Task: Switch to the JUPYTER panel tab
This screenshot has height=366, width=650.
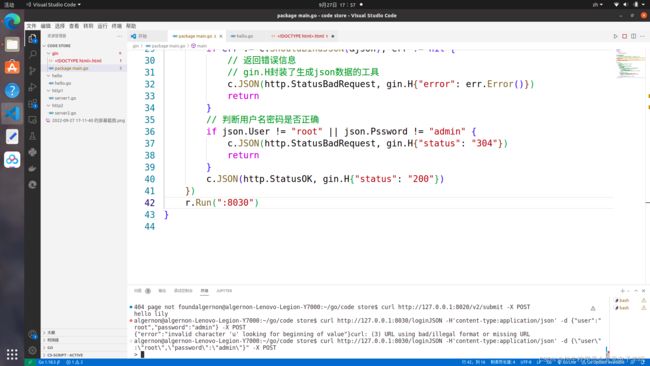Action: click(224, 291)
